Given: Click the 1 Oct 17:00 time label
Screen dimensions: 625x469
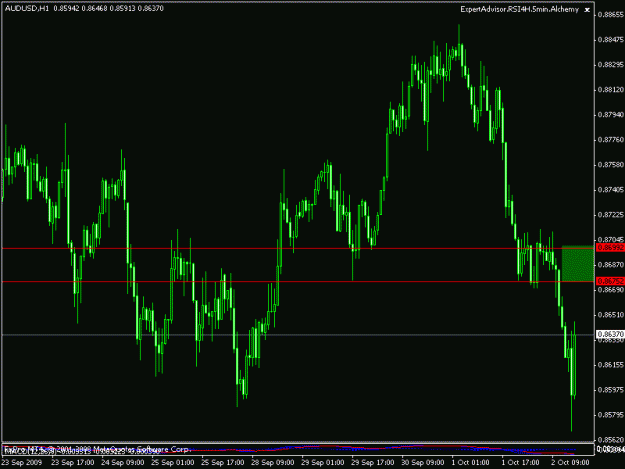Looking at the screenshot, I should point(520,463).
